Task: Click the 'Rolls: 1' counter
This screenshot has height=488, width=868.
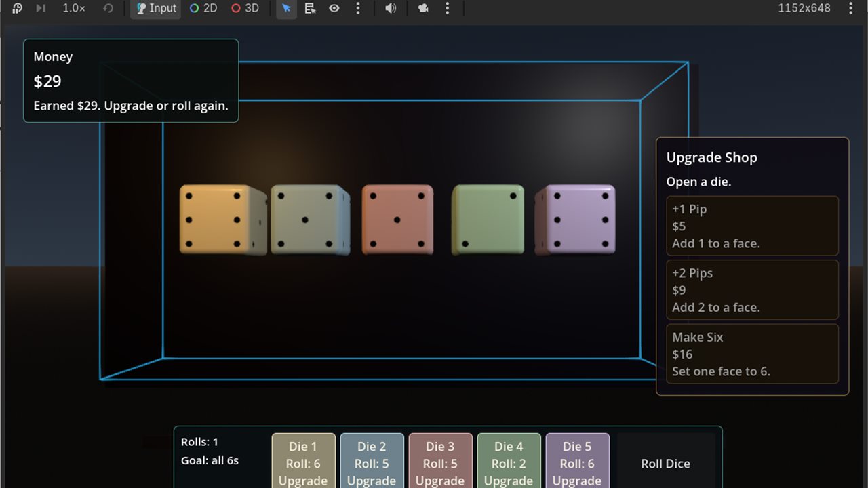Action: tap(200, 442)
